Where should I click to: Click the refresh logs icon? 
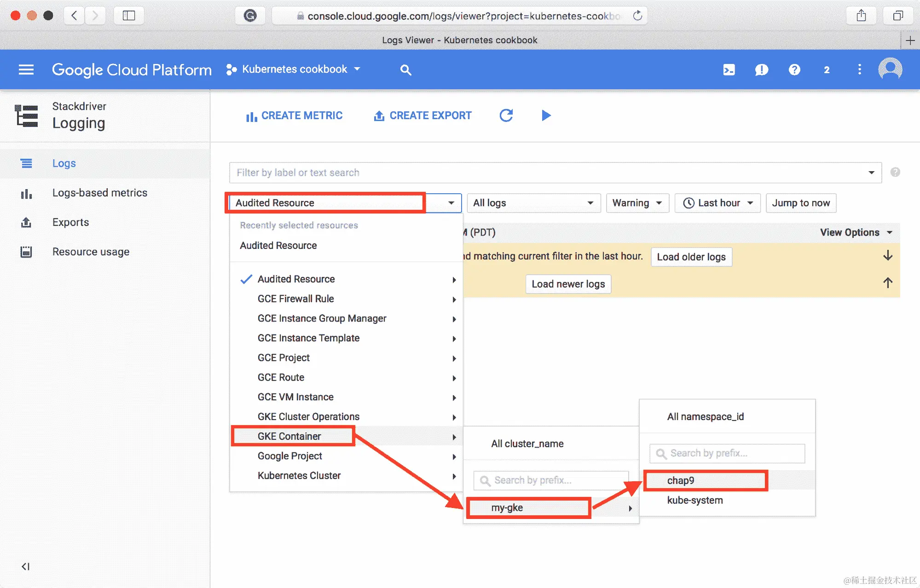[506, 115]
